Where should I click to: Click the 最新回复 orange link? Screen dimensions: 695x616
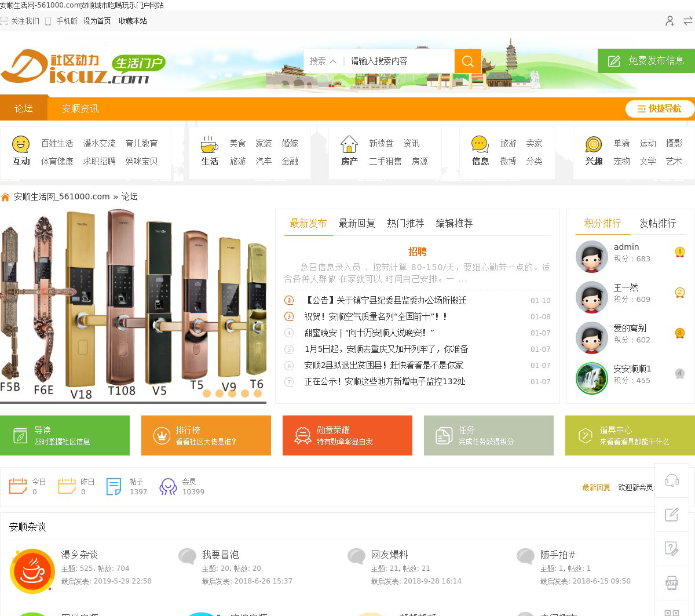tap(596, 487)
